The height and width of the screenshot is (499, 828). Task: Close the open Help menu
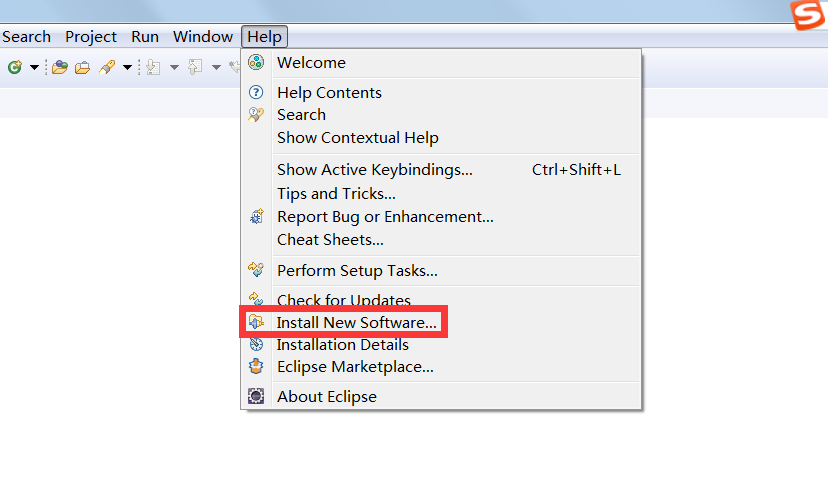click(265, 36)
